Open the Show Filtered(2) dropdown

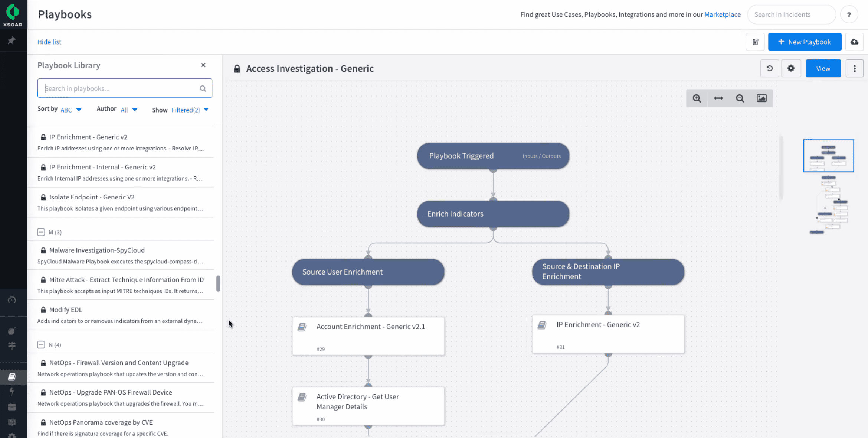(190, 110)
